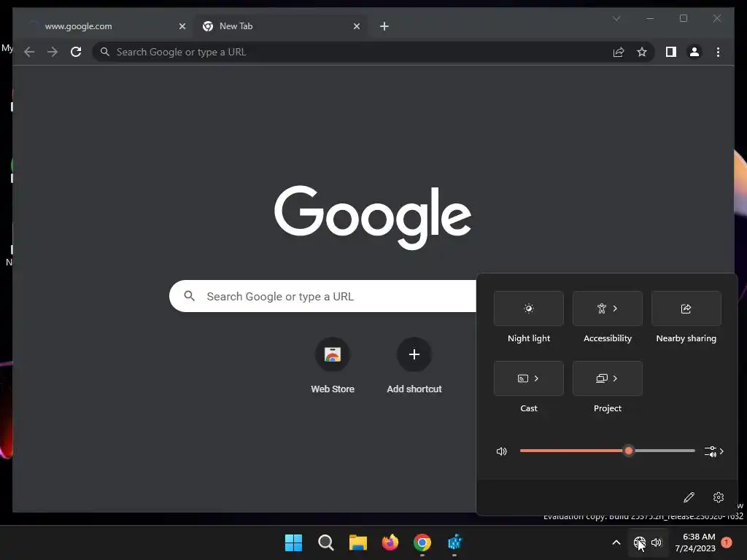The width and height of the screenshot is (747, 560).
Task: Toggle the Accessibility quick setting
Action: 602,308
